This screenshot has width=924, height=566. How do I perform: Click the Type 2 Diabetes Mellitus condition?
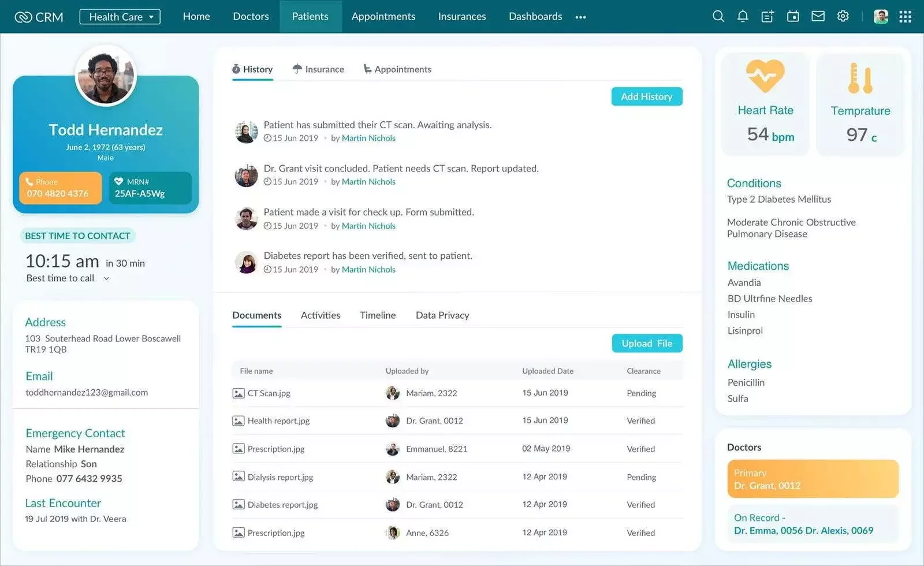click(779, 199)
